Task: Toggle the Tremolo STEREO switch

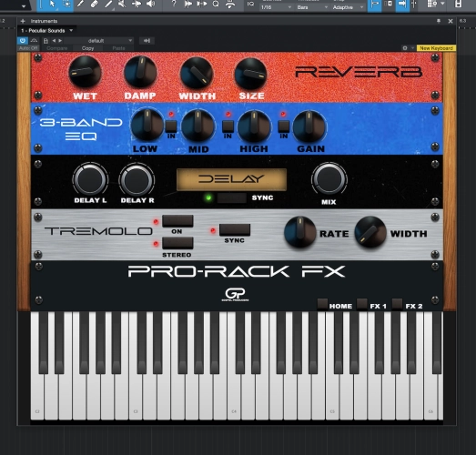Action: click(x=177, y=243)
